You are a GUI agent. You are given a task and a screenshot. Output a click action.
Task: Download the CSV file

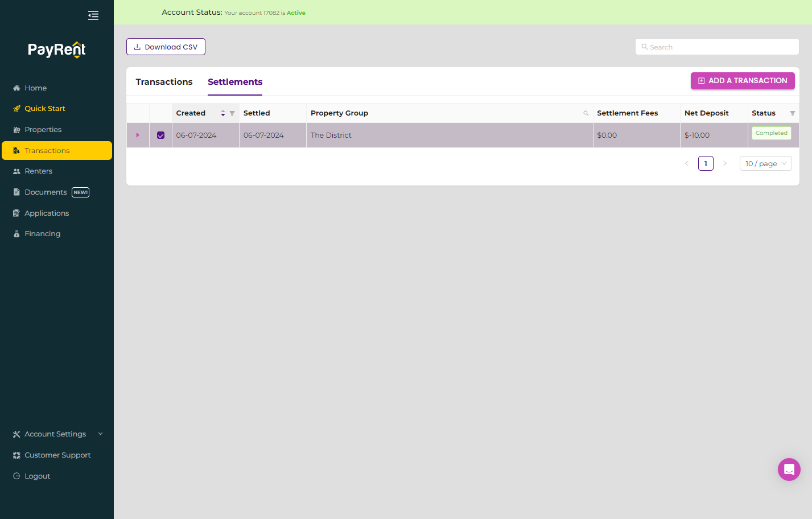166,47
